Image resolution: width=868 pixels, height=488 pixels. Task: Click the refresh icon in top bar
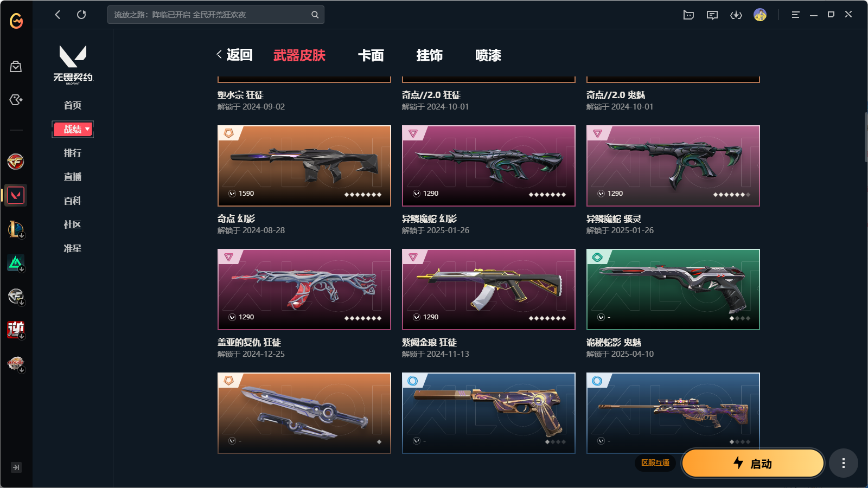coord(81,15)
